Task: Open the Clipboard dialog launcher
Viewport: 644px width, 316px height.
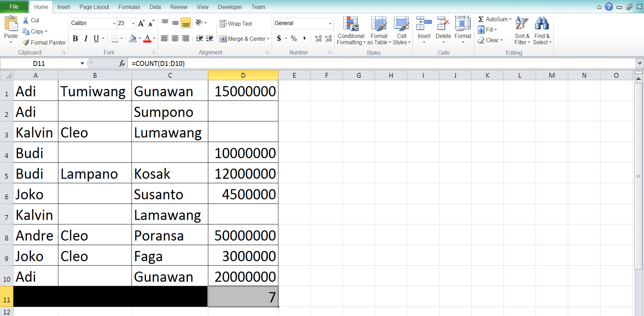Action: tap(64, 53)
